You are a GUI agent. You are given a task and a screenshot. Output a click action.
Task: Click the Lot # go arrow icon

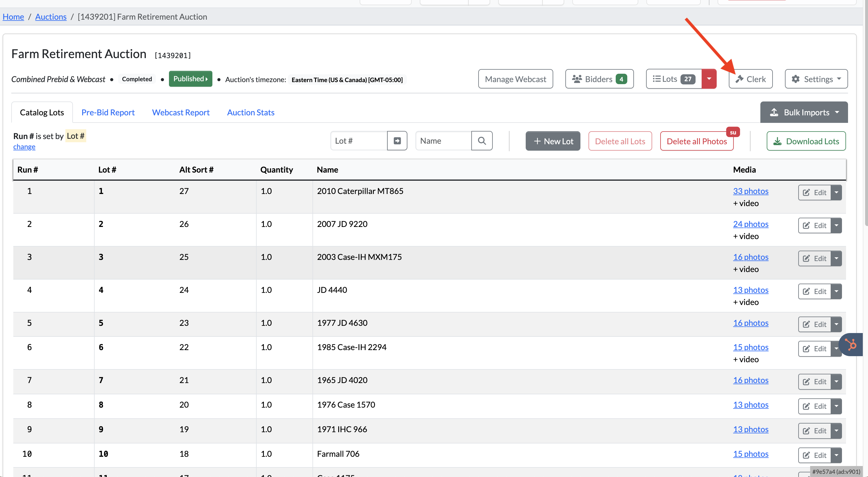tap(397, 141)
